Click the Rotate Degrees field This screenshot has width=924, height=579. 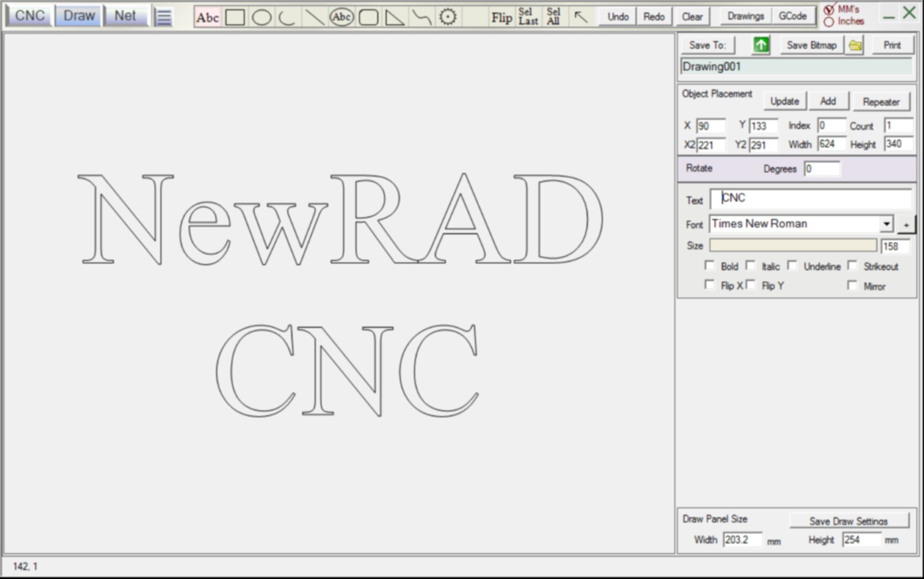[822, 169]
